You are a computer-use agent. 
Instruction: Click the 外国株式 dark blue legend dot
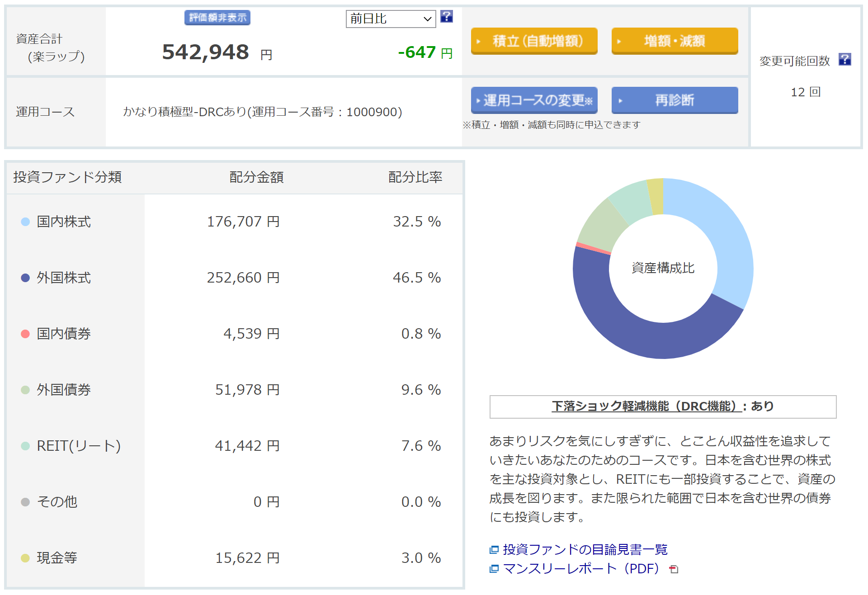point(25,278)
